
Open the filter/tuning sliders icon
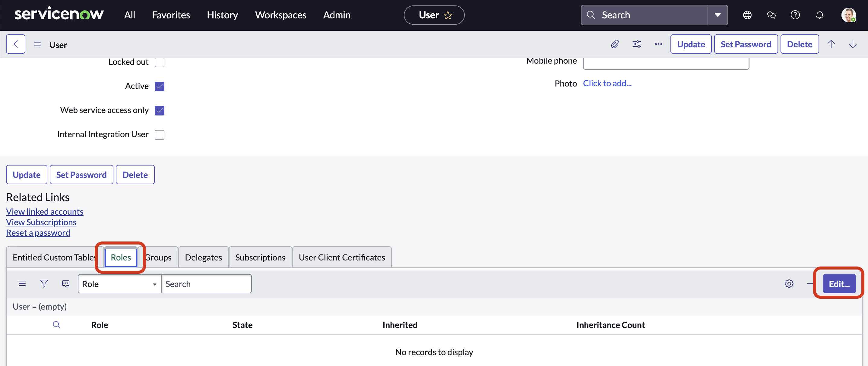pos(637,44)
